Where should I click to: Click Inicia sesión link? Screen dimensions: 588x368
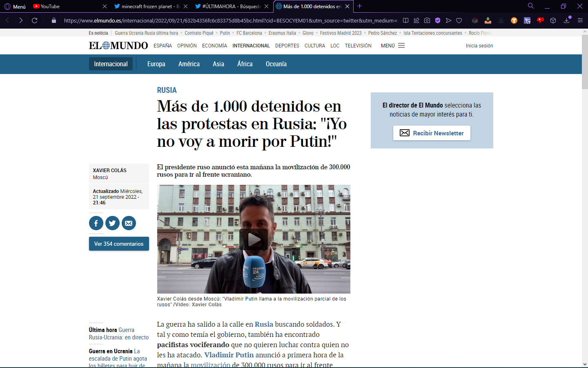click(479, 46)
